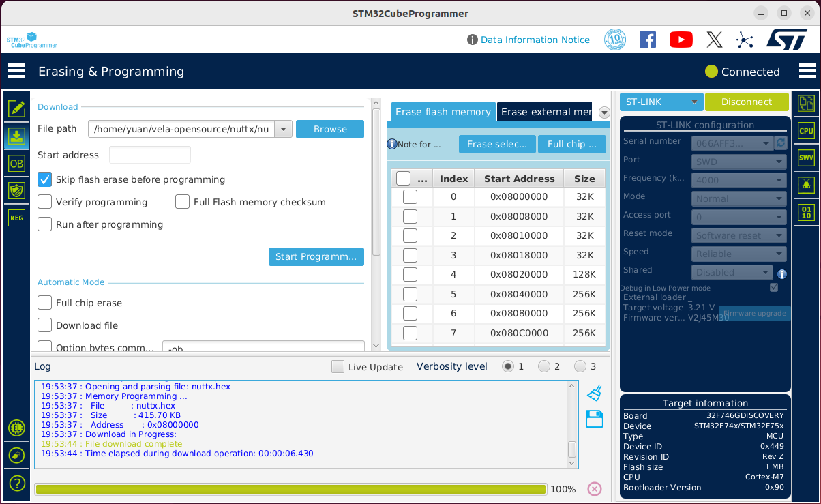Open the Option Bytes OB icon
The image size is (821, 504).
16,164
